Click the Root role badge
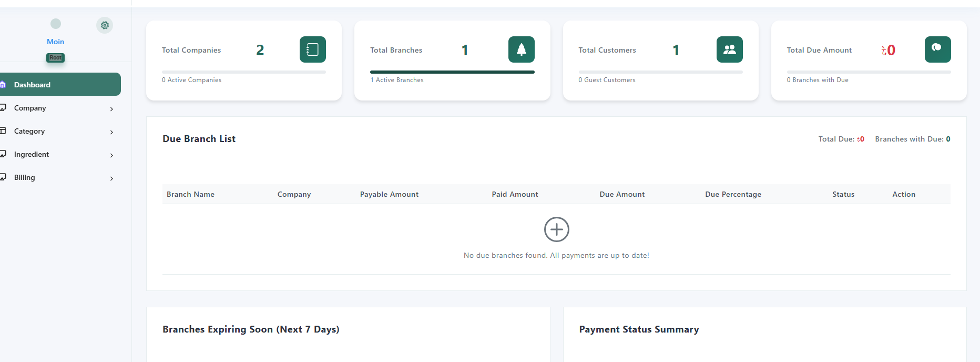980x362 pixels. [x=56, y=57]
